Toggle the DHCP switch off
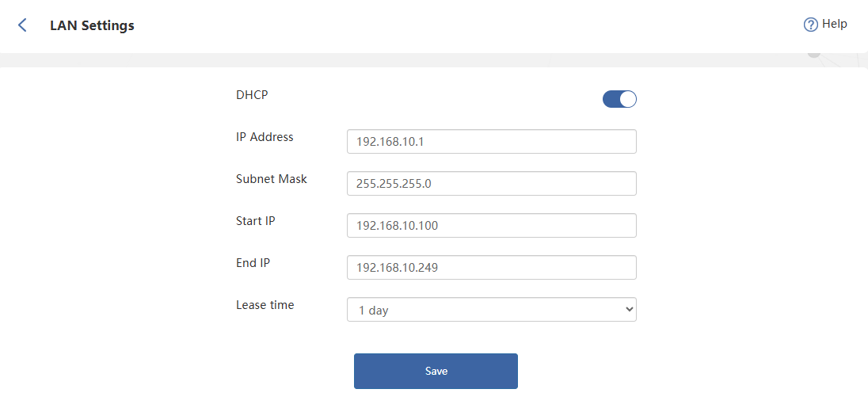 619,99
